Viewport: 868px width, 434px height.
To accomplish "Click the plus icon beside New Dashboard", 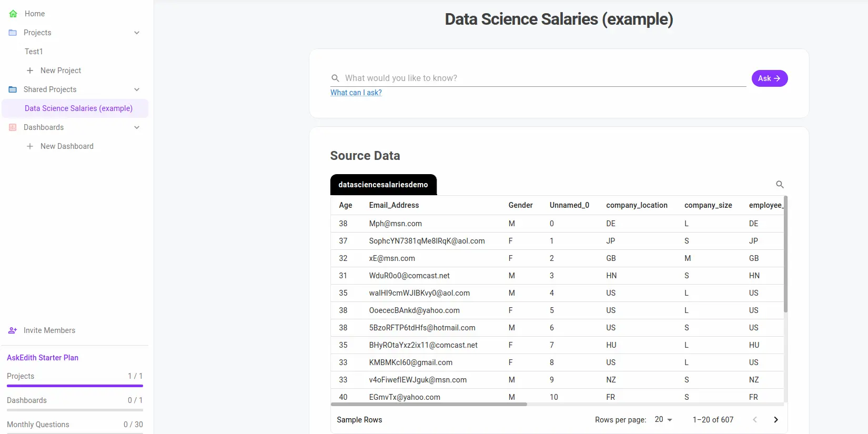I will tap(30, 146).
